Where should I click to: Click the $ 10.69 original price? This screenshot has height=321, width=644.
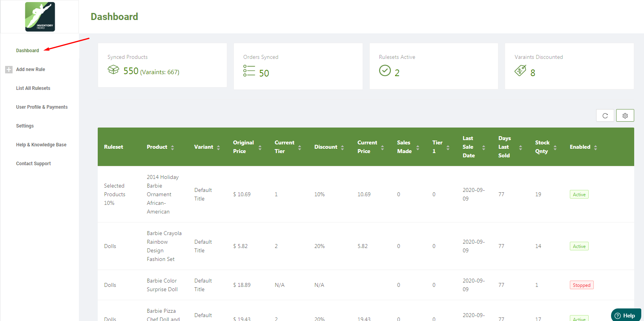tap(242, 194)
